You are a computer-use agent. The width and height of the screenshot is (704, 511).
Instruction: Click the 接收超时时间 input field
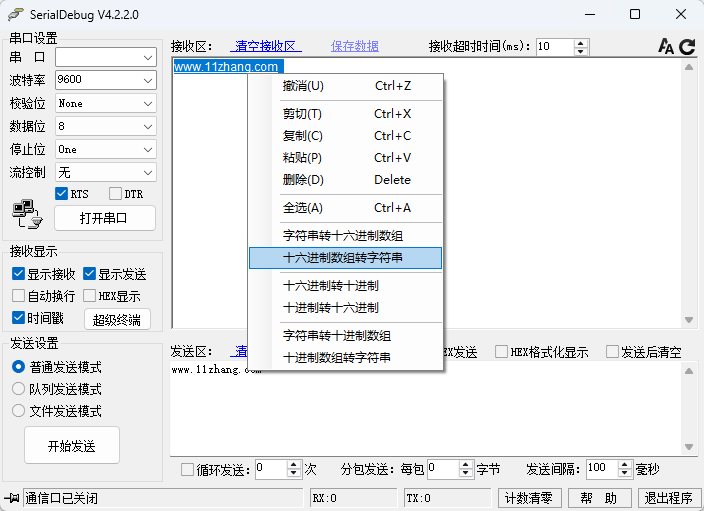(x=555, y=47)
